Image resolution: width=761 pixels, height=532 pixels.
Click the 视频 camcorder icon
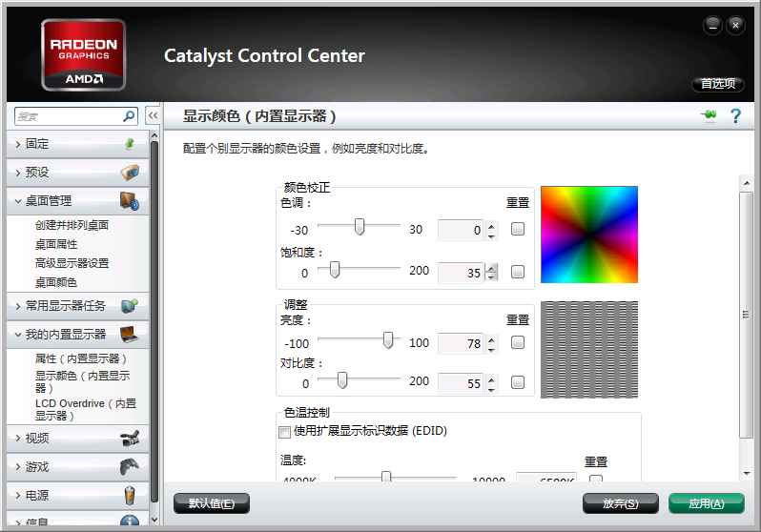coord(130,439)
